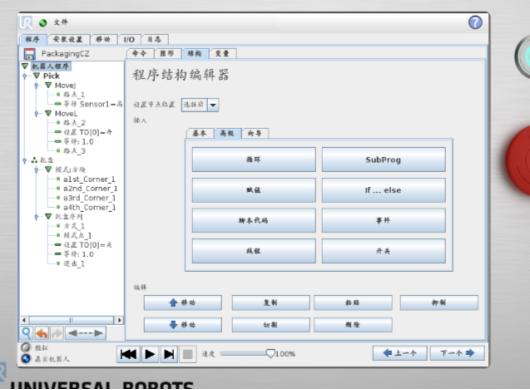Open the 图形 Graphics sub-tab
Screen dimensions: 530x390
(167, 53)
